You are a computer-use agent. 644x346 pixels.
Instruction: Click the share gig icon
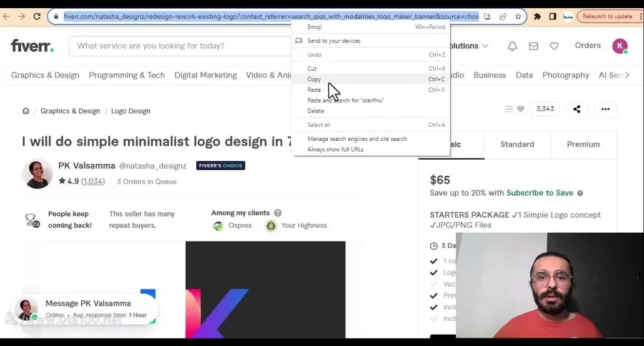click(576, 109)
